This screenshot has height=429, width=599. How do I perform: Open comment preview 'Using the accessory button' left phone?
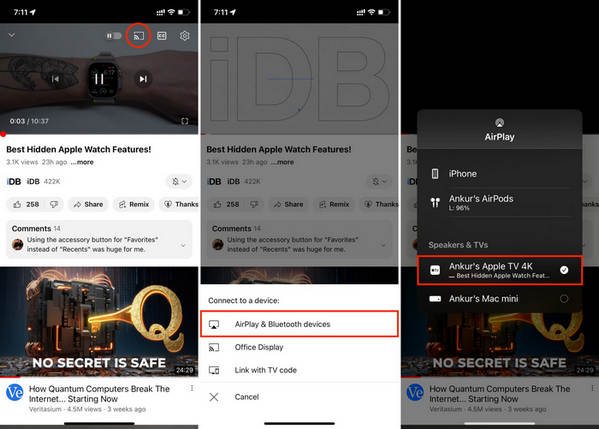pyautogui.click(x=92, y=244)
